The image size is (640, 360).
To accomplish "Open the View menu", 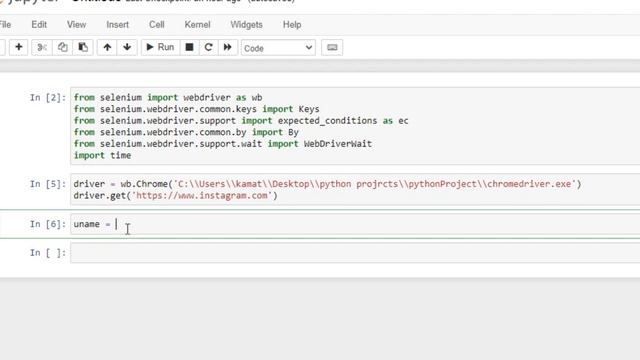I will click(76, 24).
